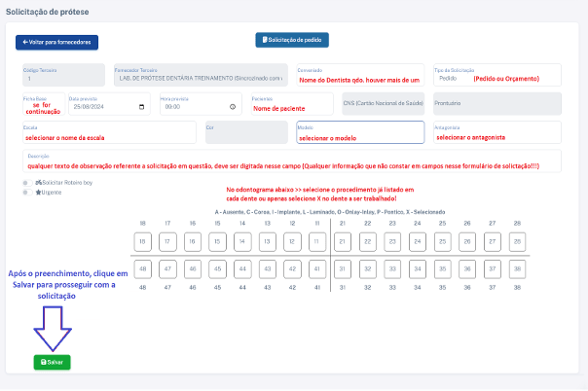This screenshot has width=588, height=391.
Task: Select tooth box 22 in odontogram
Action: pyautogui.click(x=368, y=242)
